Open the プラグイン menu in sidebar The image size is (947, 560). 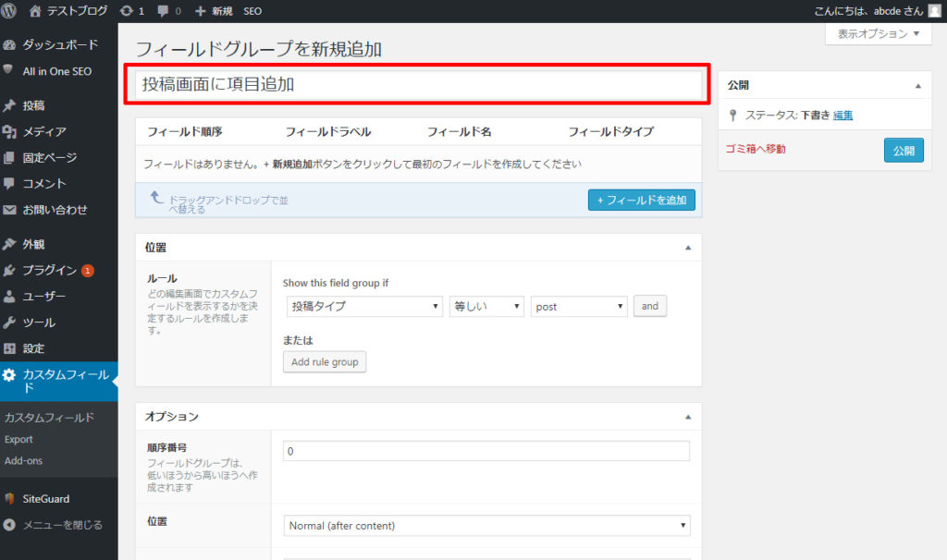(x=50, y=271)
